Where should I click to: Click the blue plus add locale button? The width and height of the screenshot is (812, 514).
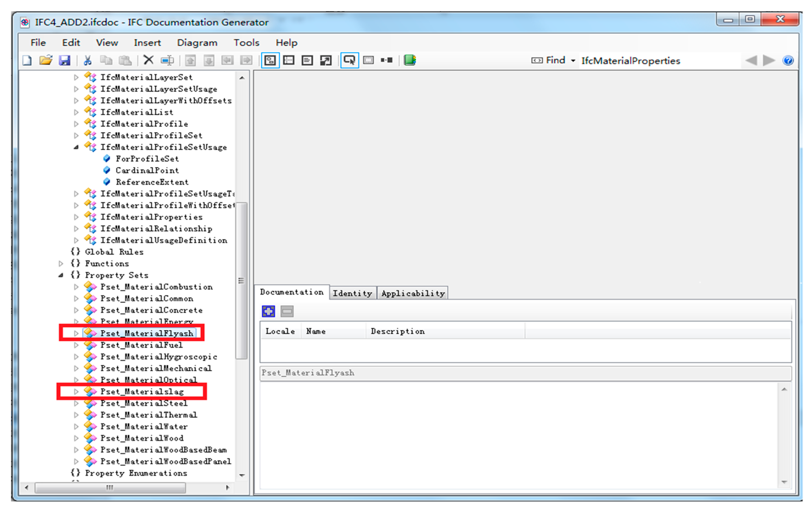tap(268, 311)
